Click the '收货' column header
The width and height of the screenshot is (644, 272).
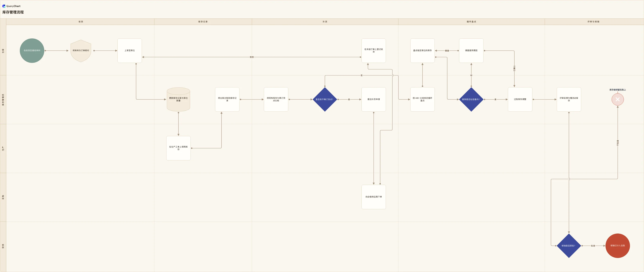81,22
